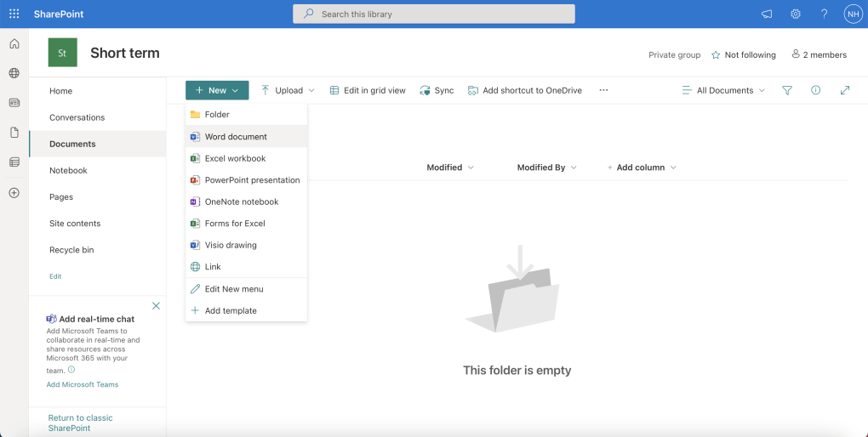The image size is (868, 437).
Task: Open the globe My sites icon
Action: pos(14,73)
